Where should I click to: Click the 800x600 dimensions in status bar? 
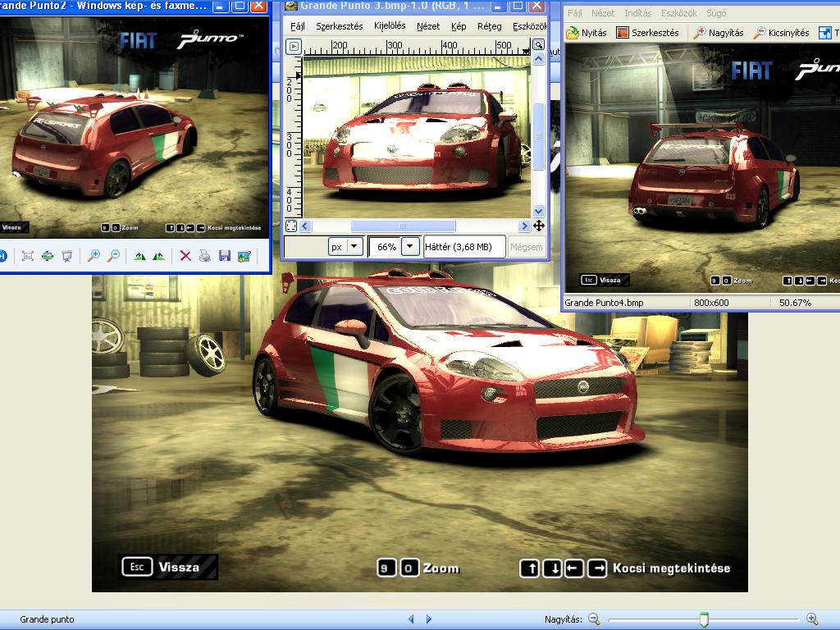click(x=711, y=303)
